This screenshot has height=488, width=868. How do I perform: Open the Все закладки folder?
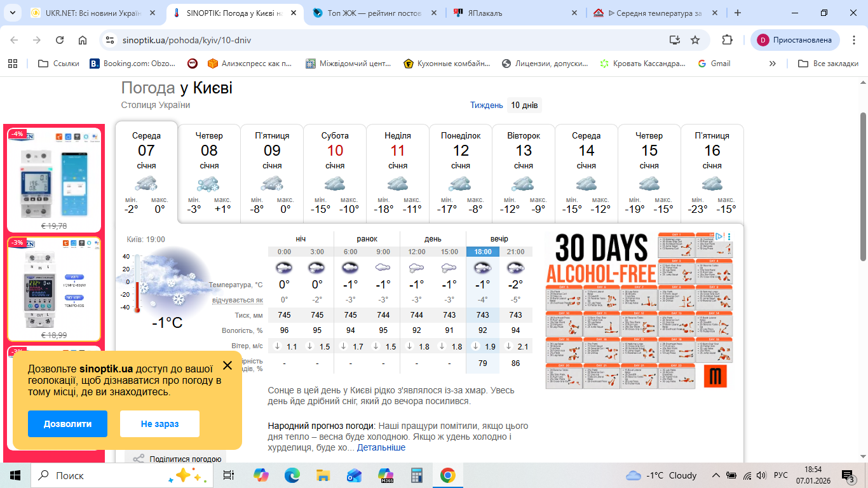(829, 64)
